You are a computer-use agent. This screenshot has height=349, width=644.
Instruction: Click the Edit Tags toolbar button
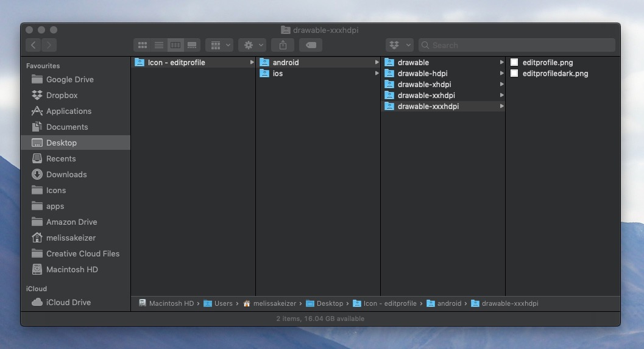311,45
